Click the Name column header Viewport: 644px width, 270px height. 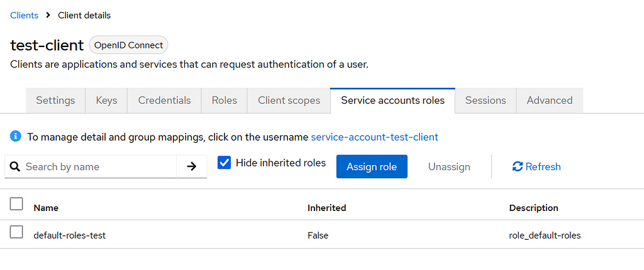[46, 208]
